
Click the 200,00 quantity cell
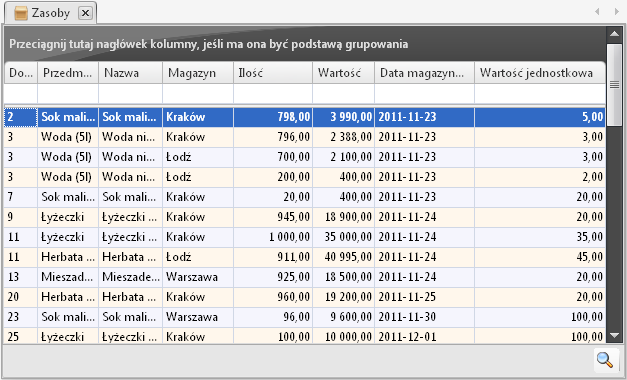click(x=273, y=177)
